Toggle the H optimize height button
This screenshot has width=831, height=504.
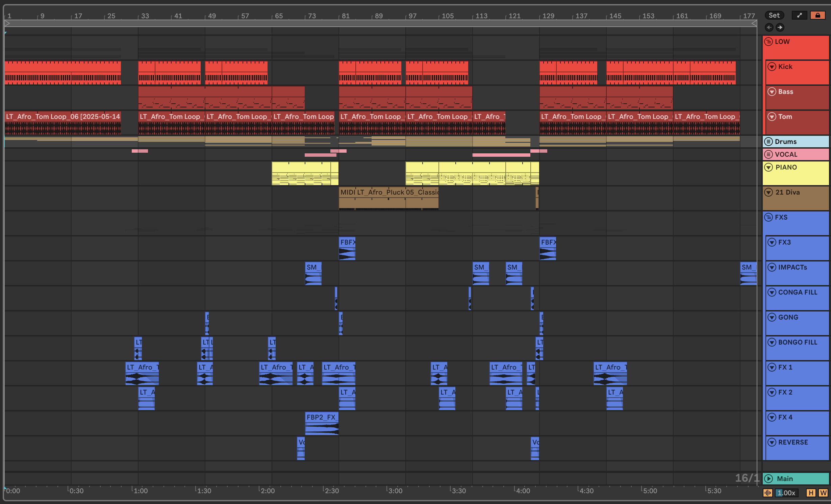click(811, 493)
